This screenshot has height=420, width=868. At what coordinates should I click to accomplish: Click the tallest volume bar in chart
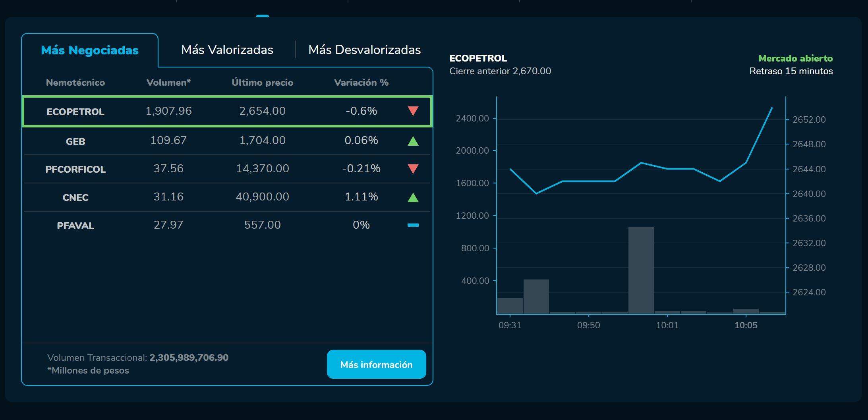pos(641,270)
